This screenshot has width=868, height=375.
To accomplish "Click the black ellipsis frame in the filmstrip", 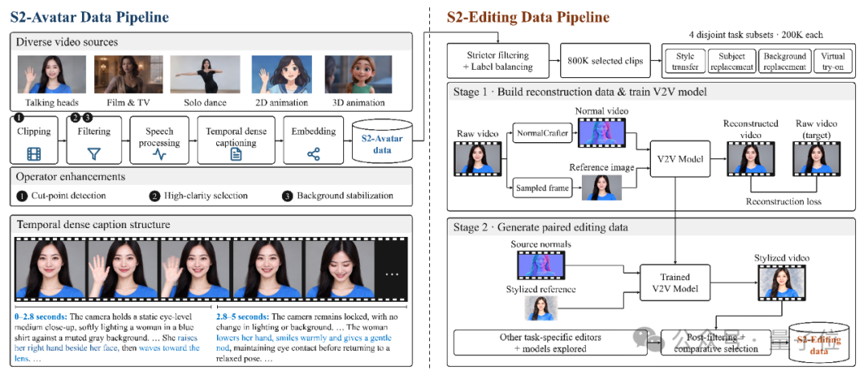I will (x=391, y=269).
